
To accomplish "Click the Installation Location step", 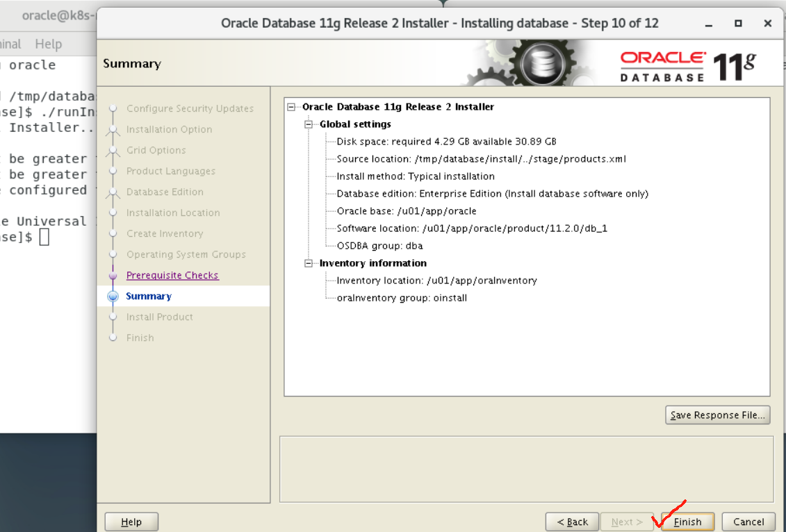I will 173,213.
